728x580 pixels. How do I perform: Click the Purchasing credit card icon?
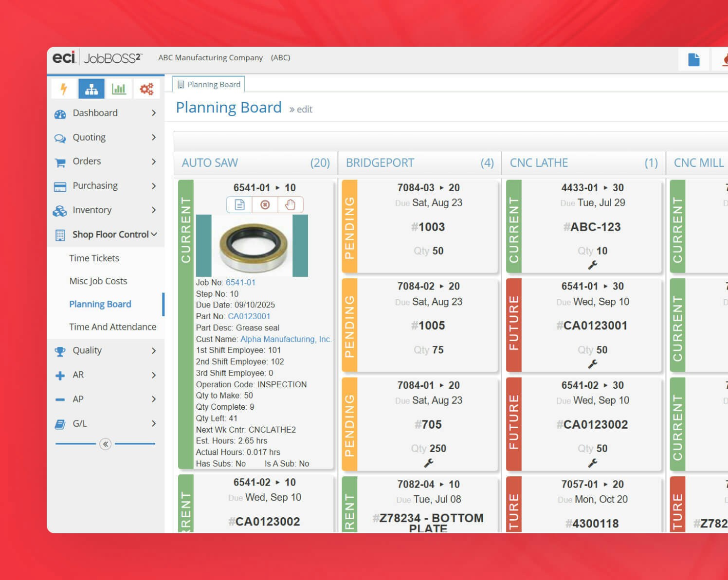point(60,187)
